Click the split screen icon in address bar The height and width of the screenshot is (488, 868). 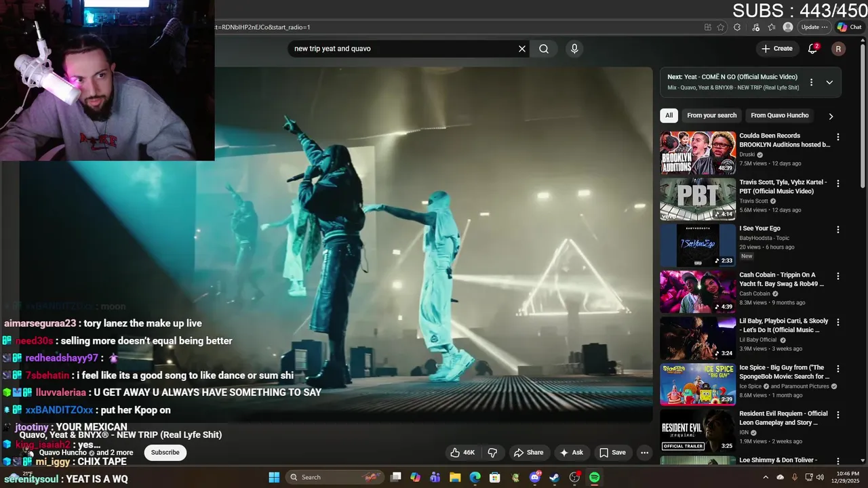[708, 27]
